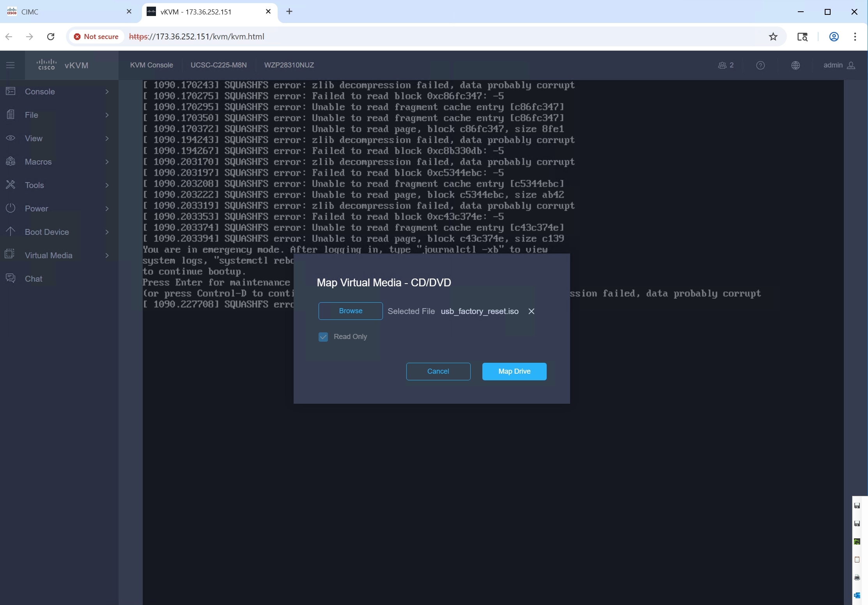Click the File sidebar icon

(x=11, y=115)
